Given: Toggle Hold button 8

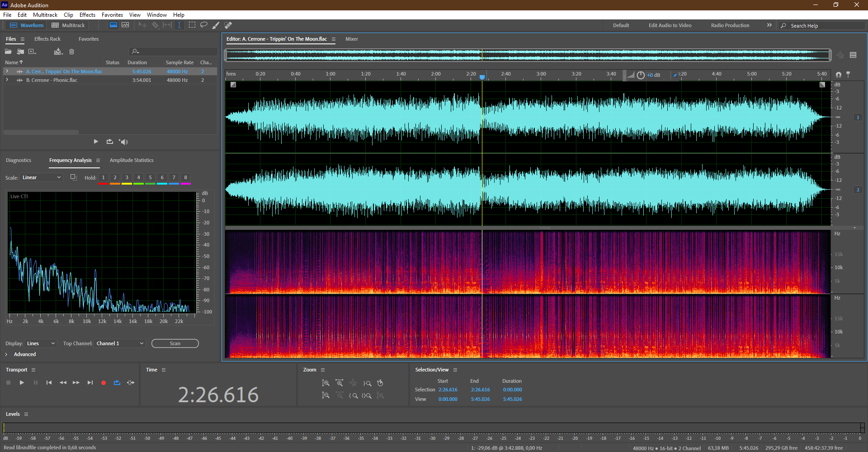Looking at the screenshot, I should click(186, 178).
